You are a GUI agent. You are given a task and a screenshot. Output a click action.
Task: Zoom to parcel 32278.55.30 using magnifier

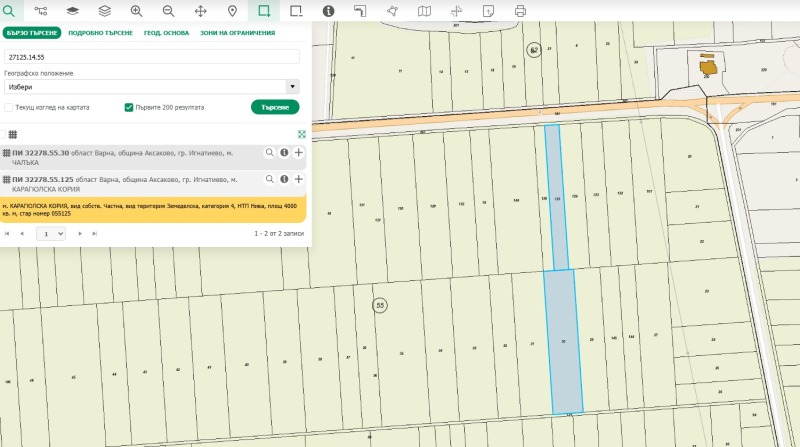point(269,153)
